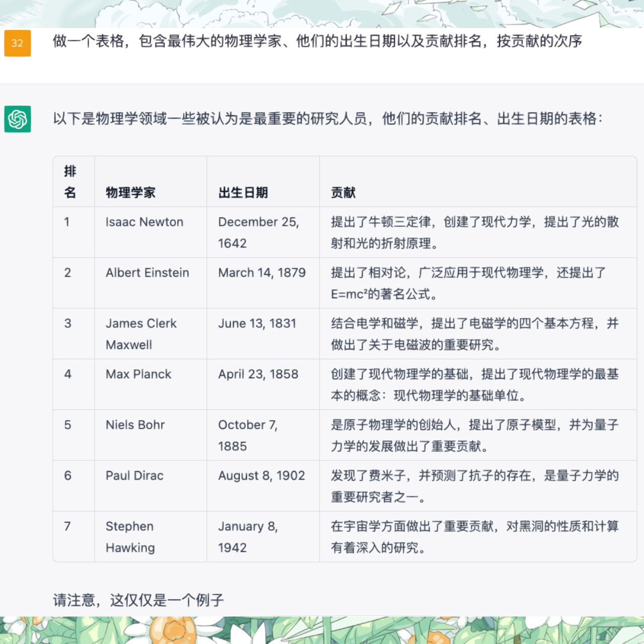
Task: Click the Max Planck name cell
Action: (138, 374)
